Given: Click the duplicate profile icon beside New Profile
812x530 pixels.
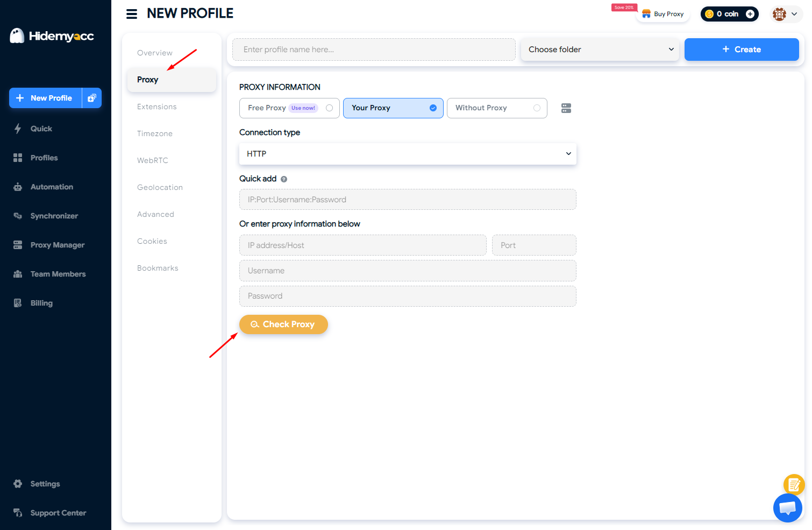Looking at the screenshot, I should [92, 98].
